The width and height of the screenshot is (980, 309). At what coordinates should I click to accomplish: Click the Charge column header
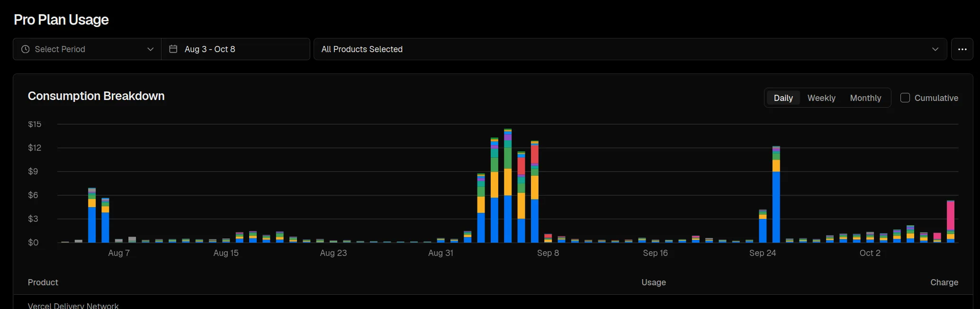pyautogui.click(x=944, y=282)
